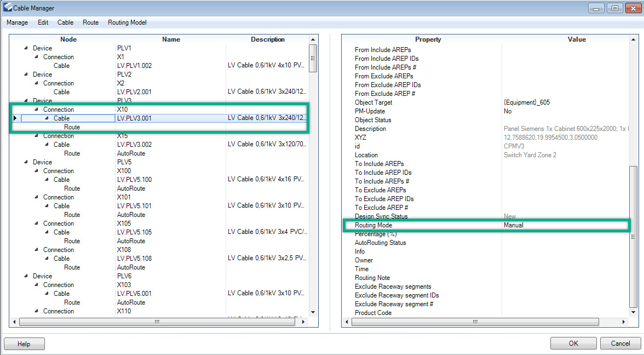Select cable LV.PLV5.108
Viewport: 644px width, 355px height.
pyautogui.click(x=134, y=259)
